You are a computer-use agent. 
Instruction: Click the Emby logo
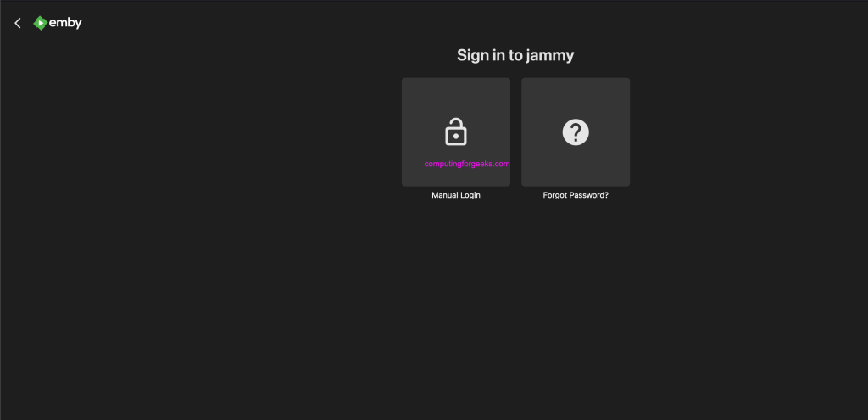coord(58,23)
